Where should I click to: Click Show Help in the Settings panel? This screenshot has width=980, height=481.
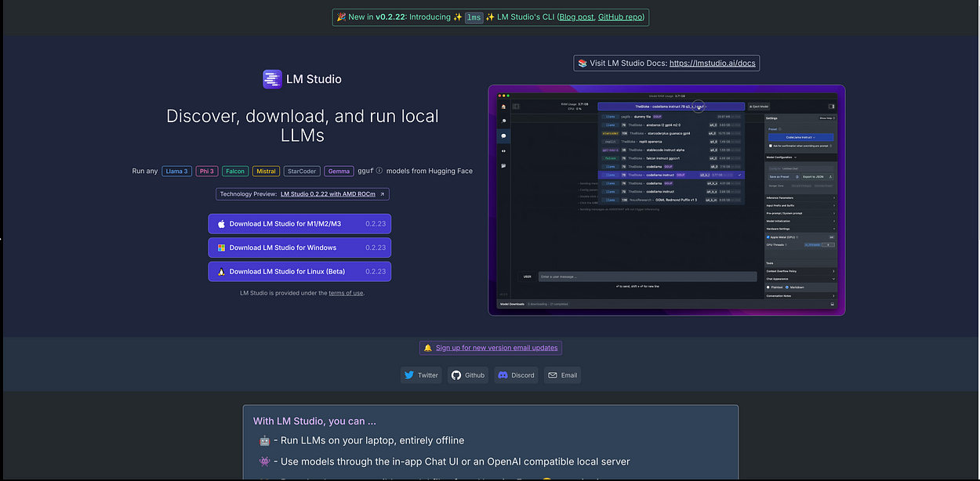tap(826, 118)
